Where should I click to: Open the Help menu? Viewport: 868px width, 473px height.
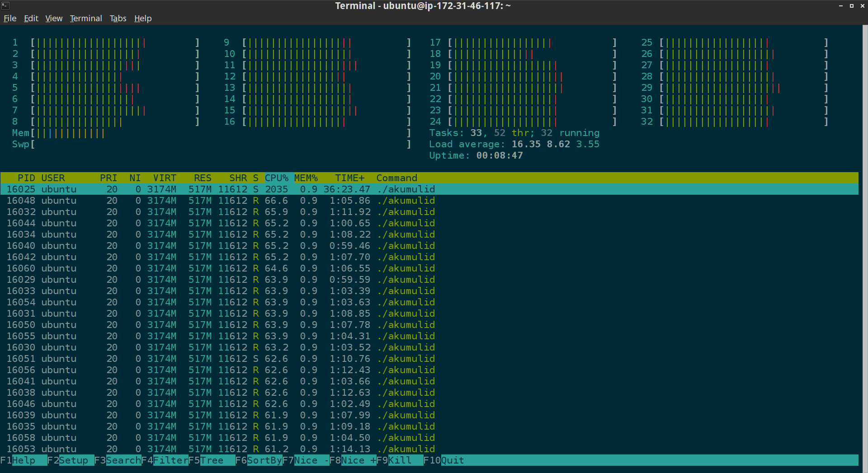pyautogui.click(x=143, y=19)
